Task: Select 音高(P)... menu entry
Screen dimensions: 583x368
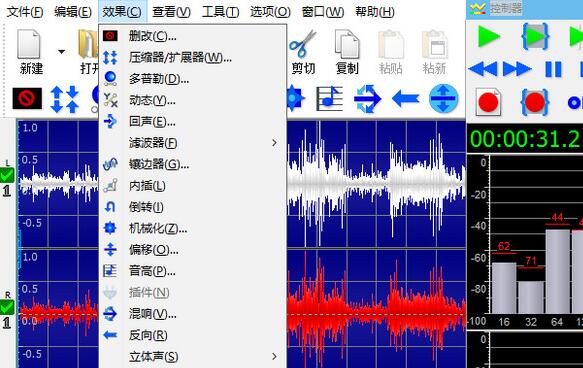Action: tap(193, 271)
